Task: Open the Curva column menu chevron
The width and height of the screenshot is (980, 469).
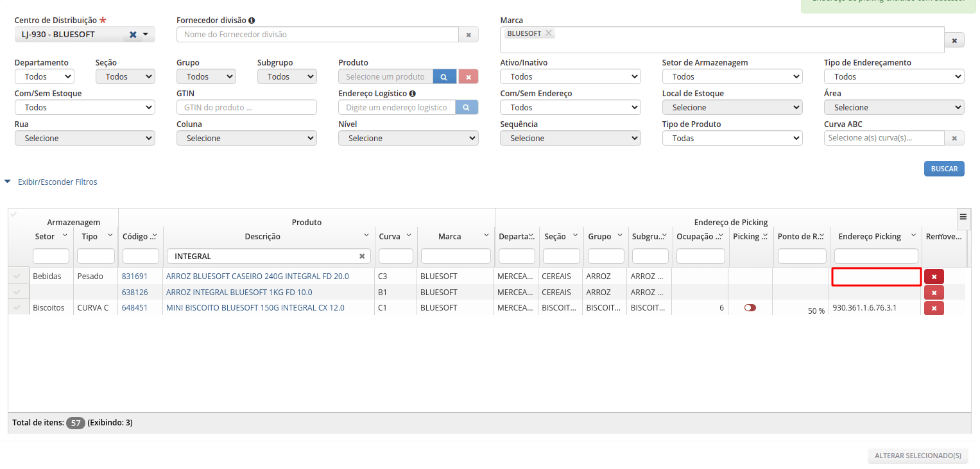Action: (409, 235)
